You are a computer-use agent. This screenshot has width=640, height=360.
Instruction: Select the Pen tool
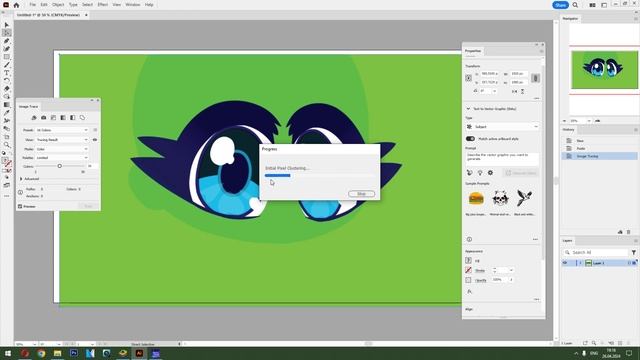pyautogui.click(x=7, y=41)
